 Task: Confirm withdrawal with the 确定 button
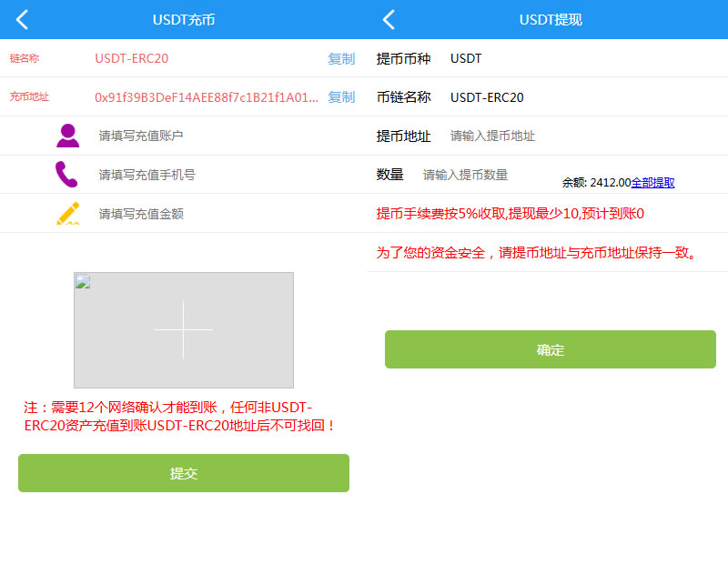(550, 349)
